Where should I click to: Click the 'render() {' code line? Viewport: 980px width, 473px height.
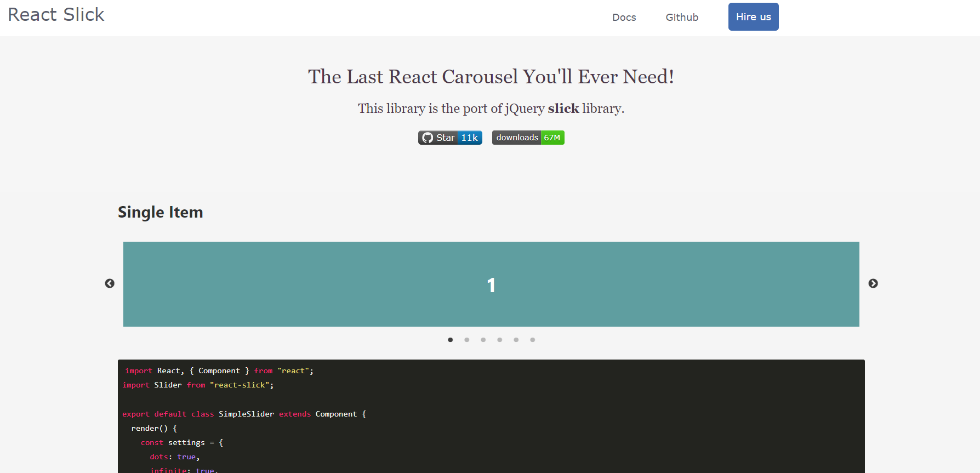click(154, 429)
